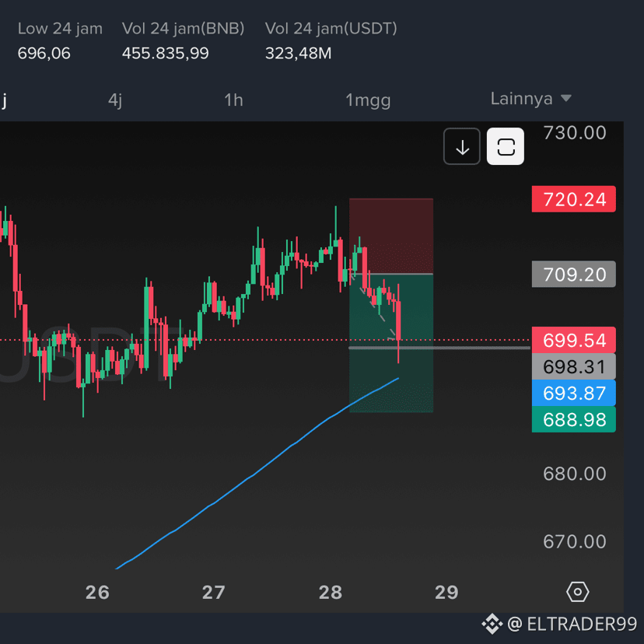The height and width of the screenshot is (644, 644).
Task: Toggle the fullscreen frame icon
Action: (x=506, y=147)
